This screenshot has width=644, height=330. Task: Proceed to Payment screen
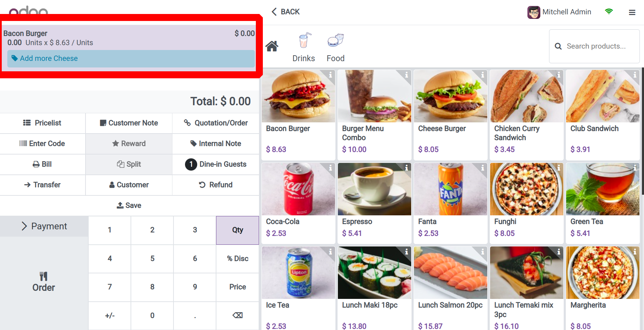(x=44, y=226)
